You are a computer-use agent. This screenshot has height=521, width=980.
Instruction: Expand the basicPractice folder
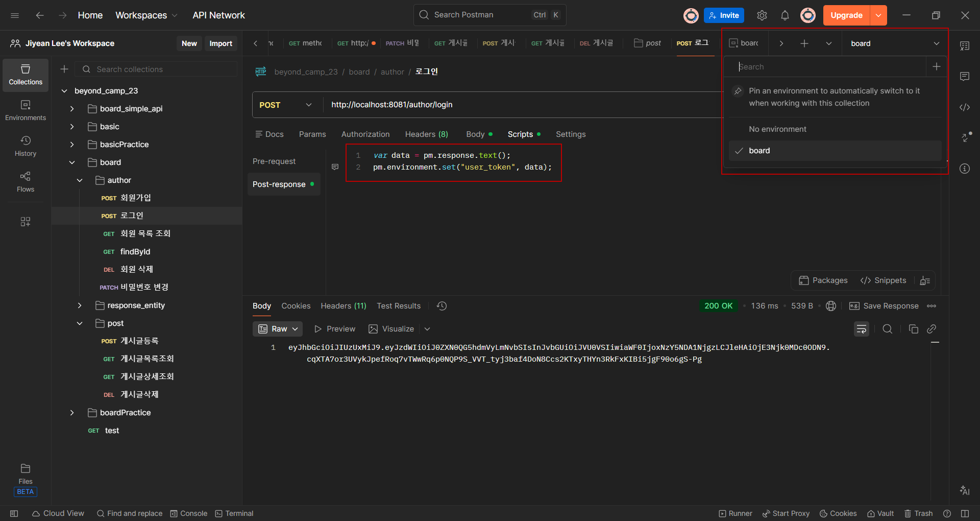pyautogui.click(x=72, y=145)
